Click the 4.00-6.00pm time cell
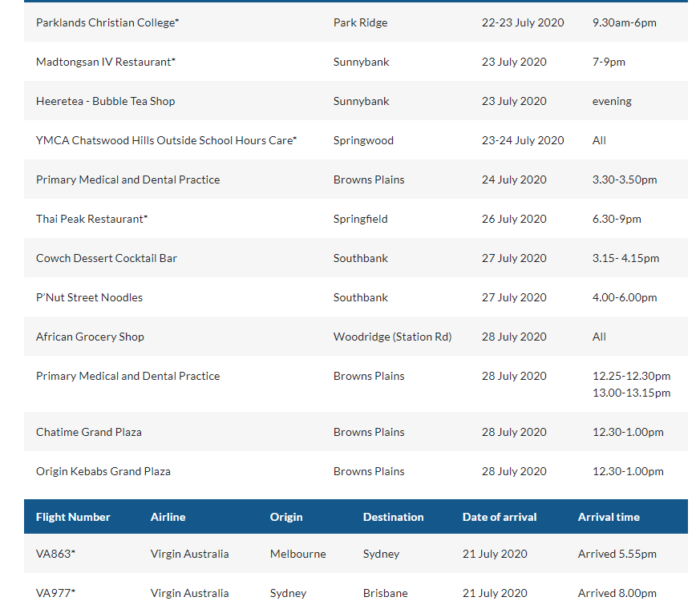The height and width of the screenshot is (601, 700). click(625, 297)
